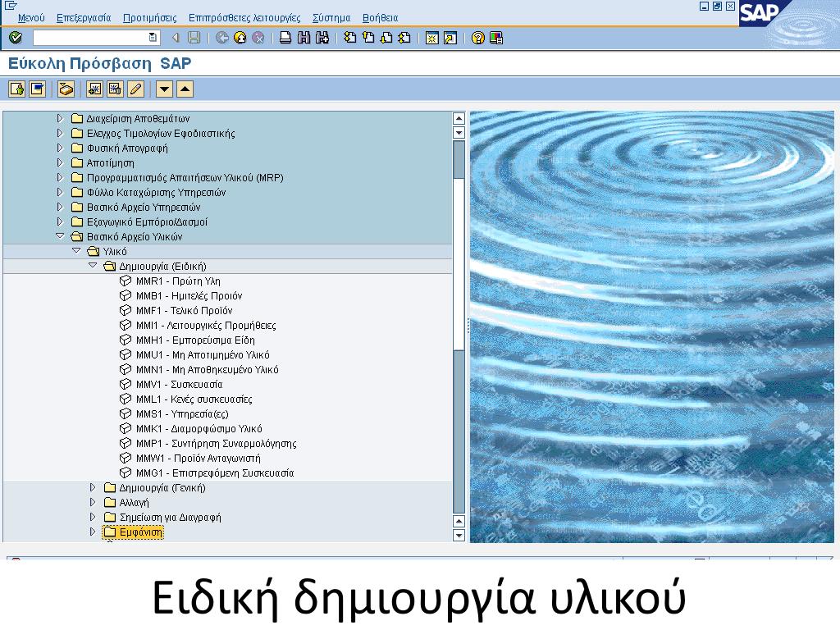Click the Create New Session icon
Image resolution: width=840 pixels, height=630 pixels.
pyautogui.click(x=431, y=38)
